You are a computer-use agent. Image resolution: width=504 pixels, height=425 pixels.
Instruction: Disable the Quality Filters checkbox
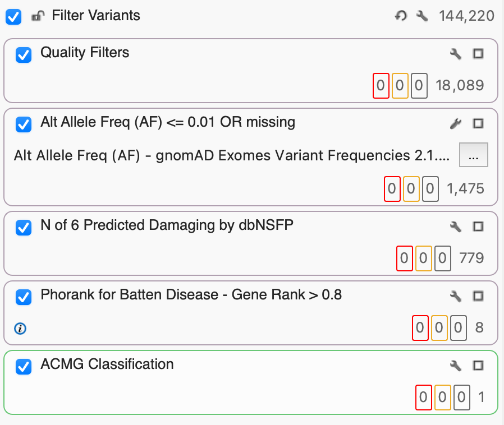pyautogui.click(x=23, y=54)
